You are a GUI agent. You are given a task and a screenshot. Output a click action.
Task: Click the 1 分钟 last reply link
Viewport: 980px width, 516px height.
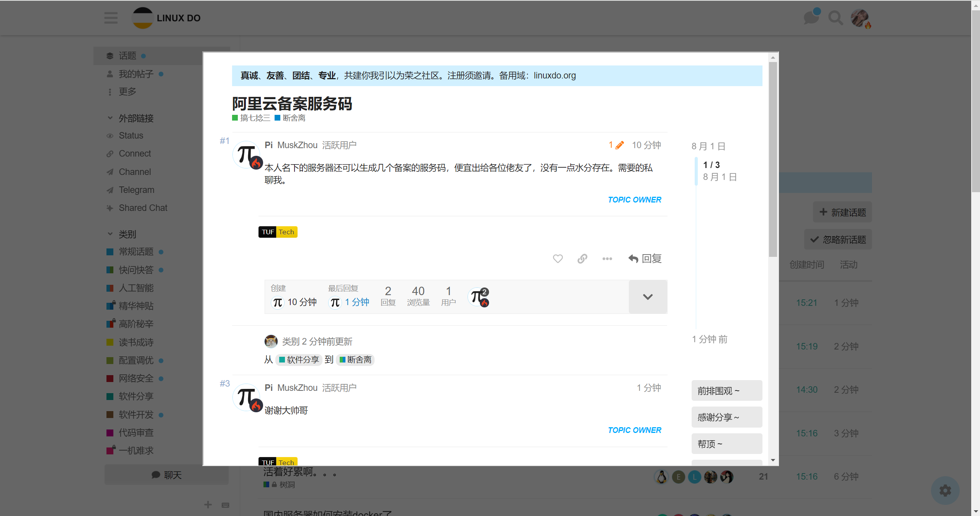pos(357,302)
